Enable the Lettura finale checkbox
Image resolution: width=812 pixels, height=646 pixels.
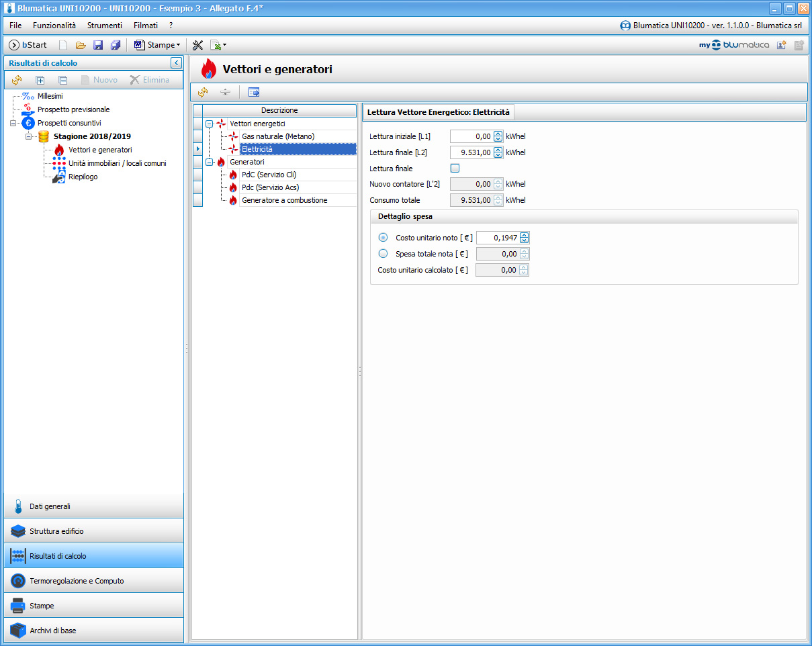pyautogui.click(x=455, y=169)
